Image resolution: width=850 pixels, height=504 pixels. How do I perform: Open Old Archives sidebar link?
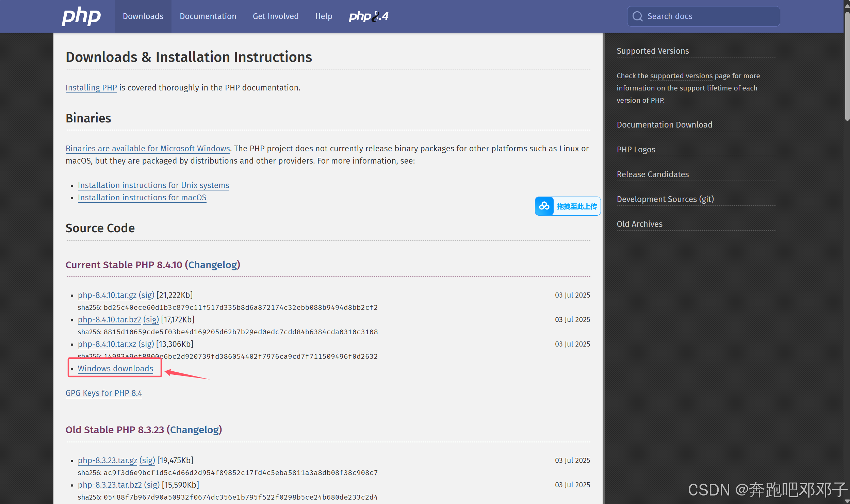[639, 224]
